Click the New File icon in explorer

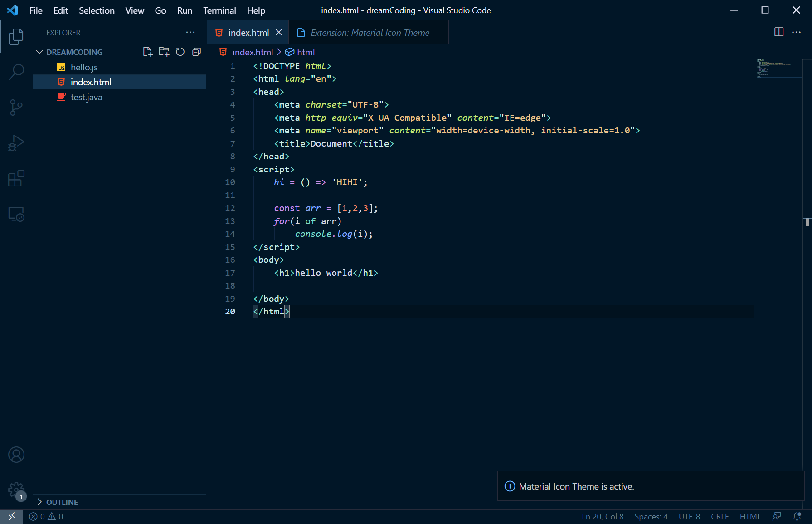coord(148,52)
